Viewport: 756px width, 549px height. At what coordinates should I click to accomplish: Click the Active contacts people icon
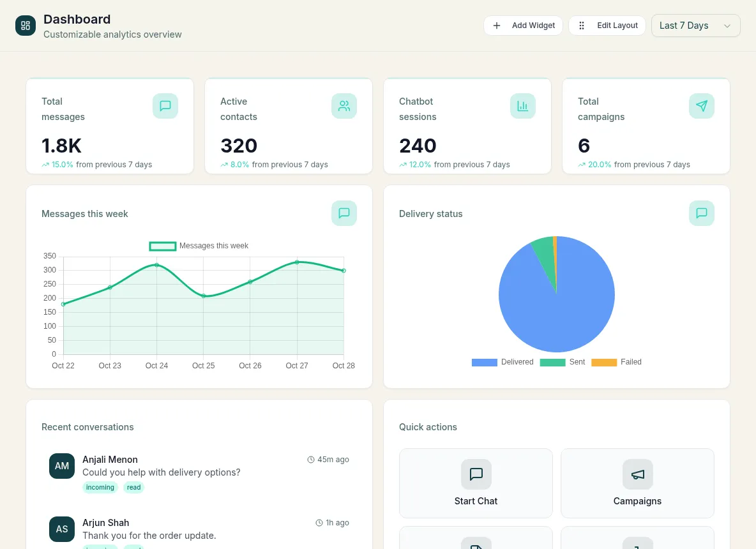344,106
